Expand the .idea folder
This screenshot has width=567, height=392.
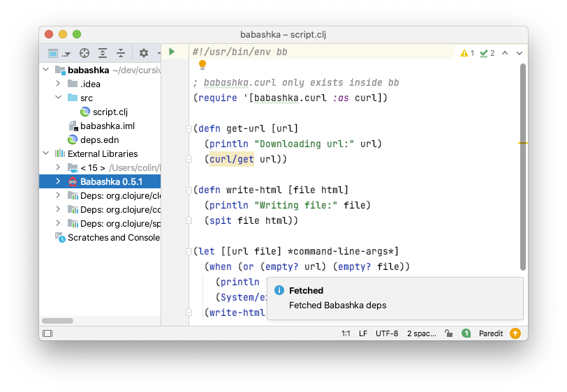tap(58, 84)
